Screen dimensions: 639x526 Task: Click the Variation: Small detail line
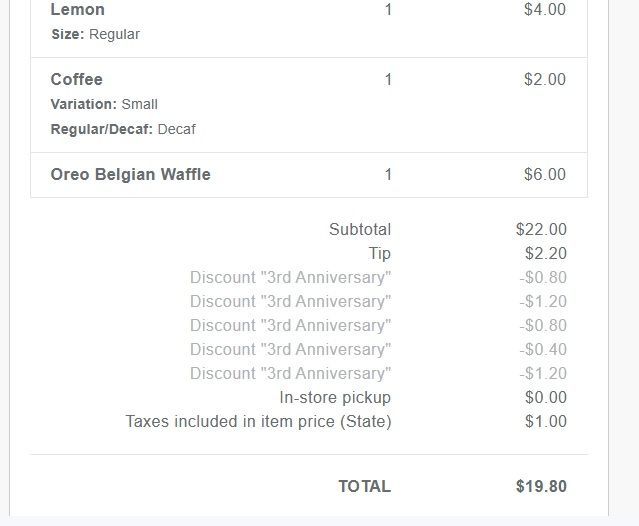104,104
